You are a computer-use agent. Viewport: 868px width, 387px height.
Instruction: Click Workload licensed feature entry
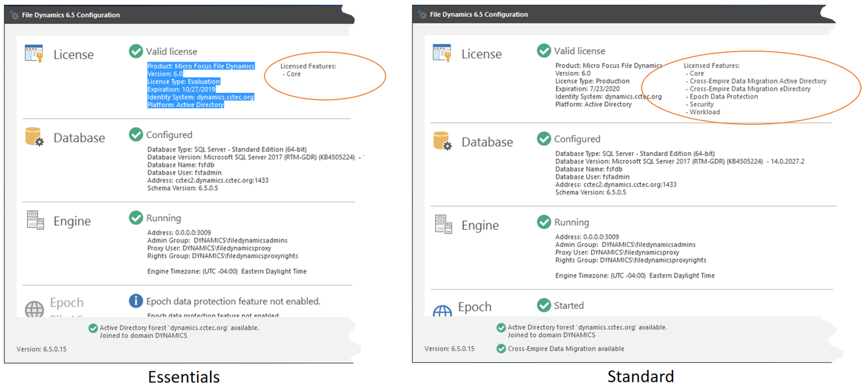click(703, 112)
